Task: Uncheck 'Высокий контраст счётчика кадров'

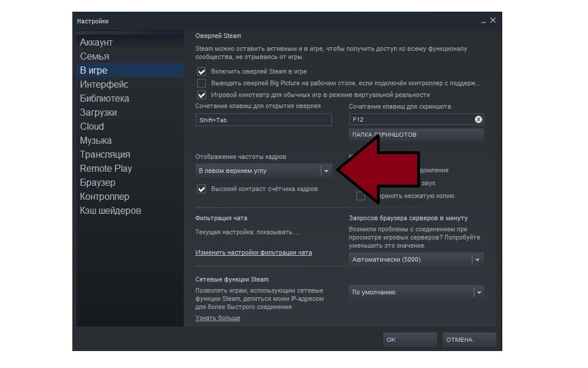Action: 201,189
